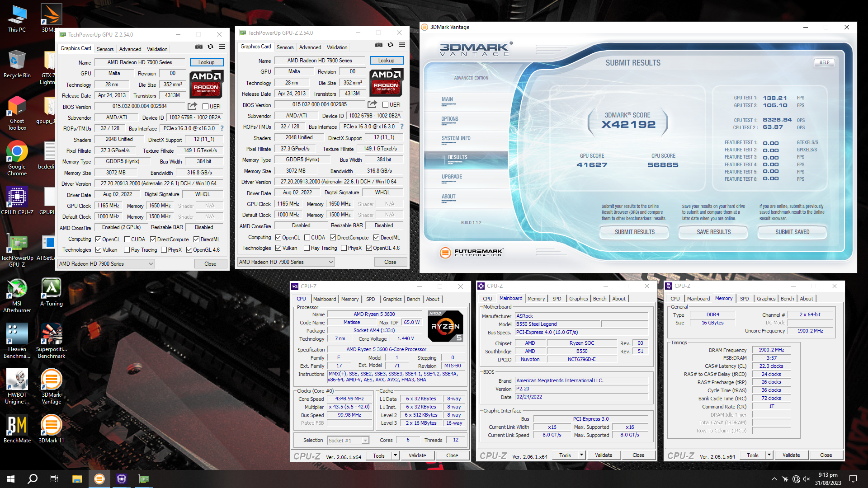Click BIOS export share icon in left GPU-Z

pyautogui.click(x=193, y=106)
